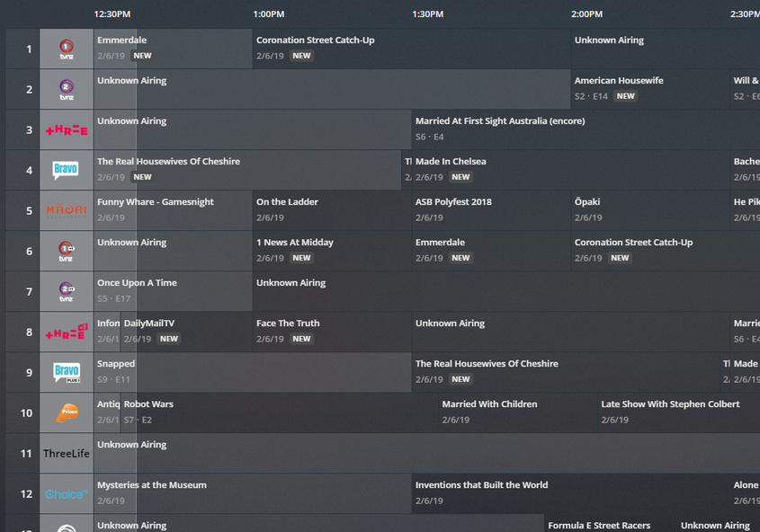760x532 pixels.
Task: Select the TVNZ 1 channel logo
Action: click(67, 49)
